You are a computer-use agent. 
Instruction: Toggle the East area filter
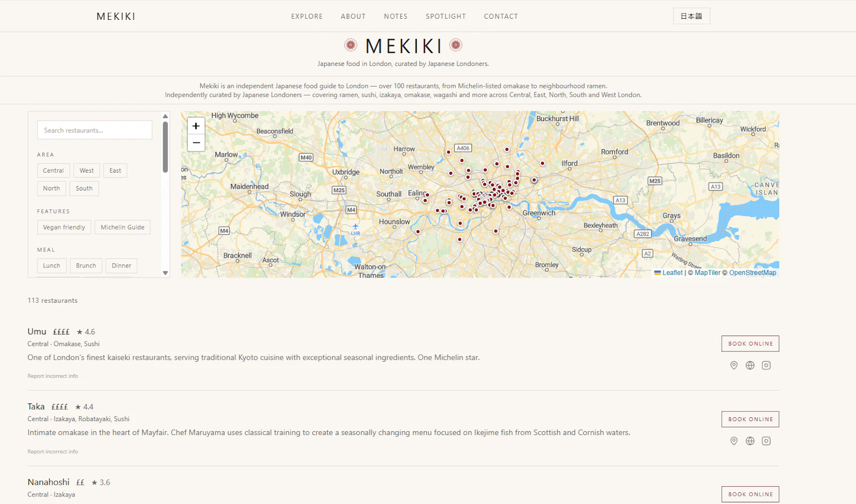pos(115,171)
